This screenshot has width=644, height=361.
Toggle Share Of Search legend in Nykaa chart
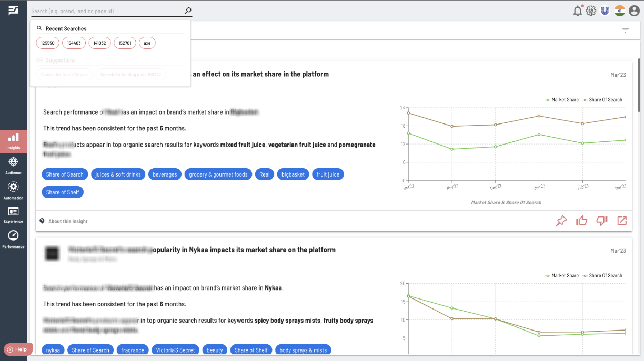coord(602,275)
